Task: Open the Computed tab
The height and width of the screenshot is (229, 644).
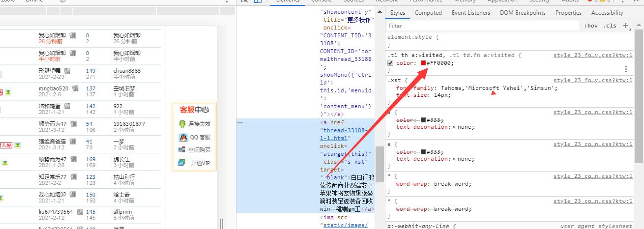Action: pyautogui.click(x=428, y=13)
